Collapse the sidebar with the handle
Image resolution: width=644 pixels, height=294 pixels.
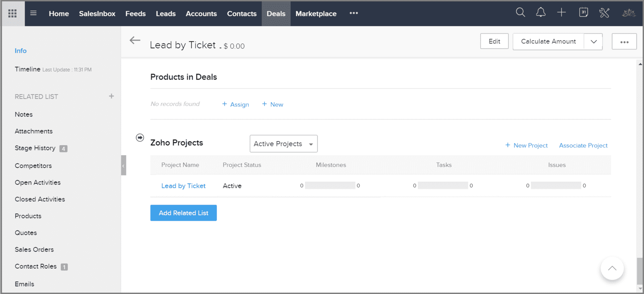point(124,165)
